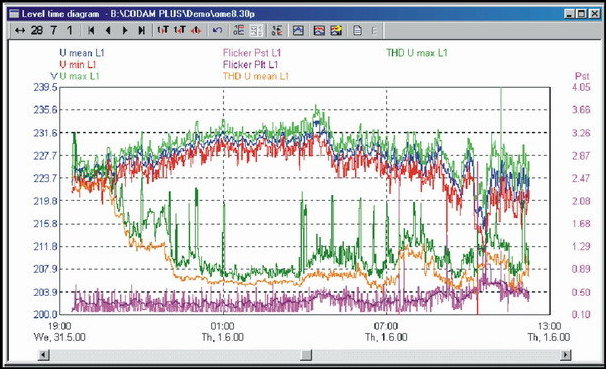This screenshot has height=369, width=606.
Task: Click the Flicker Plt L1 legend label
Action: 250,65
